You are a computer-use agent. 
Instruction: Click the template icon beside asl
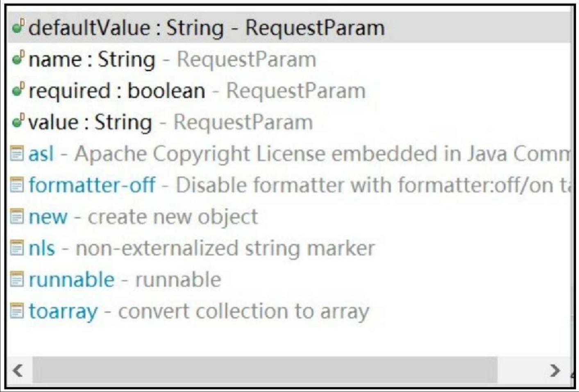coord(17,154)
